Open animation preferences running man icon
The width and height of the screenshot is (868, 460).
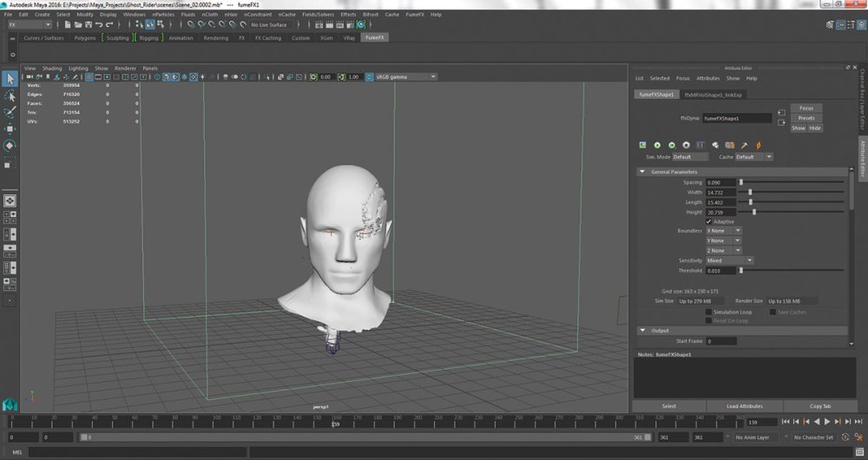pos(858,437)
